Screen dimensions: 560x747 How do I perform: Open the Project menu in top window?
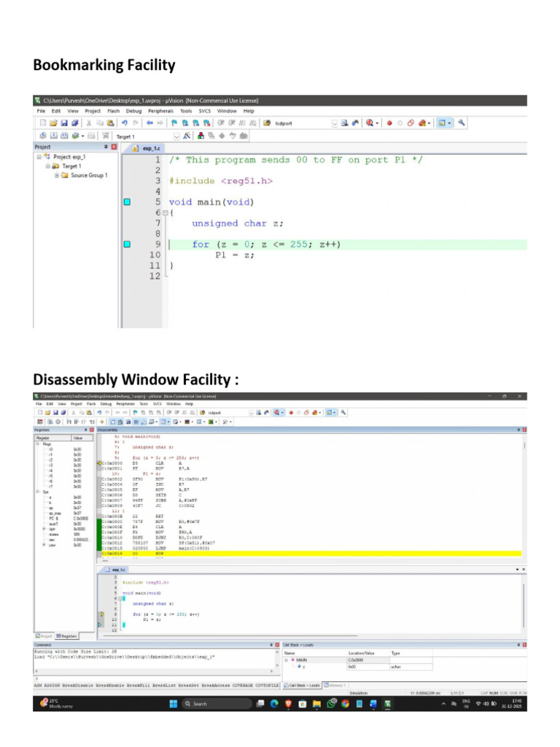tap(93, 111)
